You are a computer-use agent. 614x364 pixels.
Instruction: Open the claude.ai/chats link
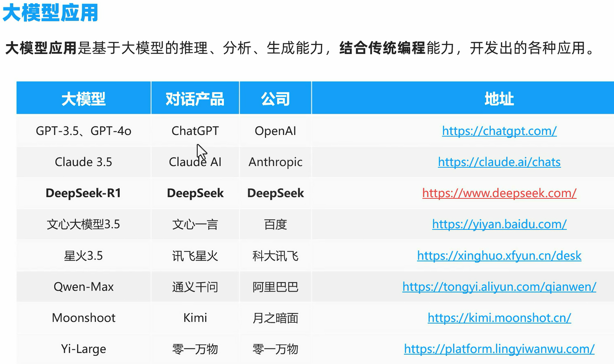[x=499, y=162]
